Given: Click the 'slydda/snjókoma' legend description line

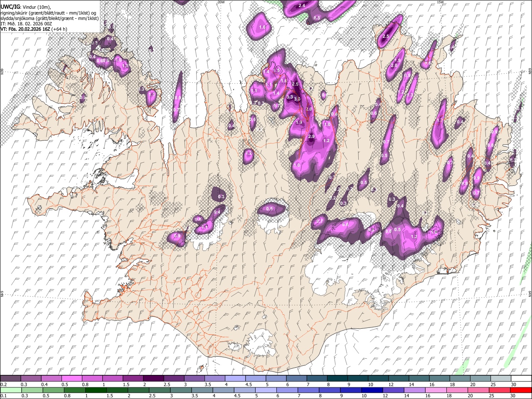Looking at the screenshot, I should point(49,18).
